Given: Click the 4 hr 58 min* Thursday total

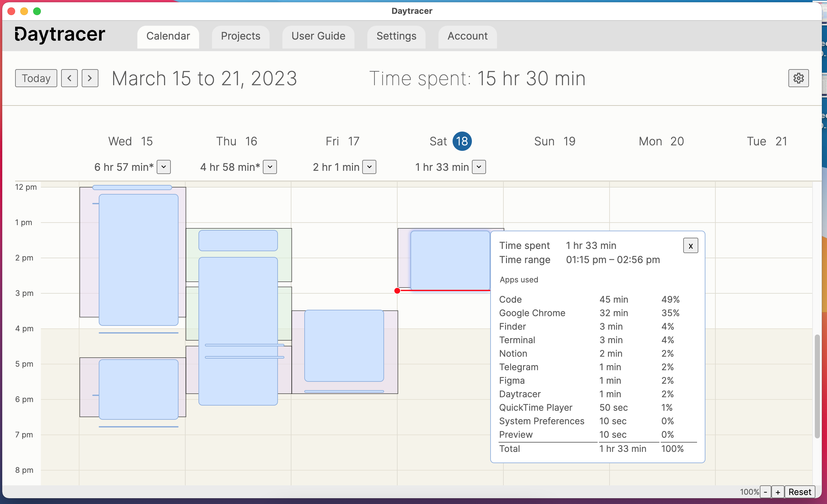Looking at the screenshot, I should pos(230,167).
